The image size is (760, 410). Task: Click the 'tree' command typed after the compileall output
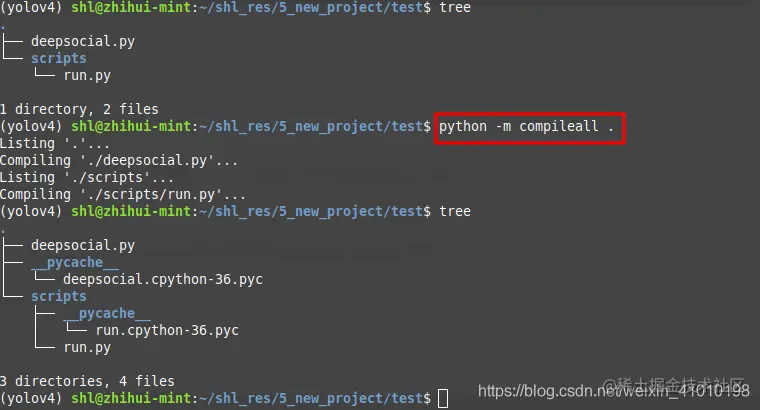pyautogui.click(x=455, y=211)
